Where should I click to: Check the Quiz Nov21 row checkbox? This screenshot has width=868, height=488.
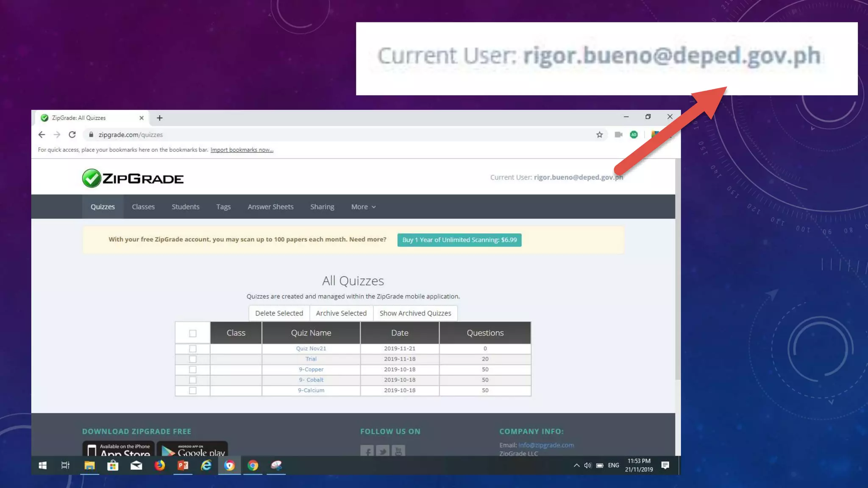click(x=193, y=349)
